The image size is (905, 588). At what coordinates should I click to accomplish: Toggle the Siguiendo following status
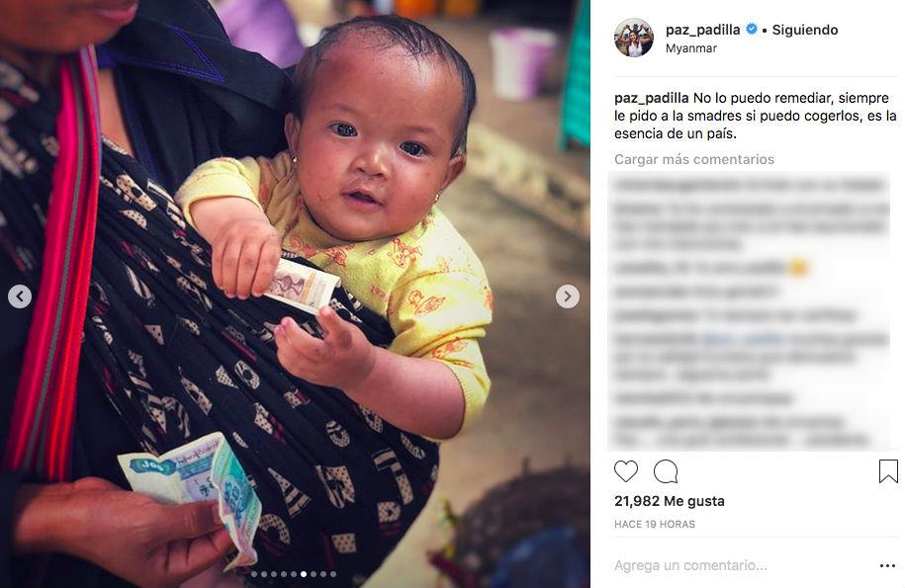point(804,30)
